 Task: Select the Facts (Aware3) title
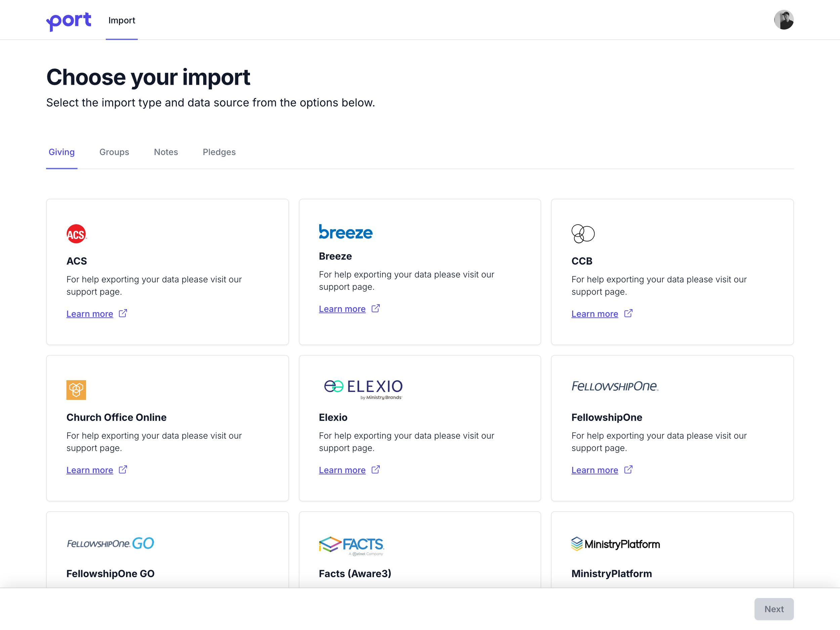pos(355,574)
